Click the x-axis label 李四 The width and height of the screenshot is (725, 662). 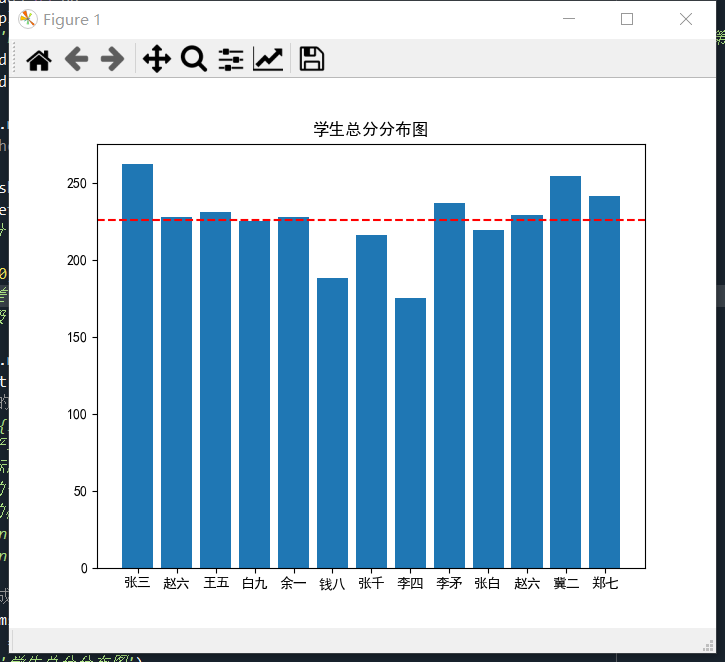[x=410, y=583]
